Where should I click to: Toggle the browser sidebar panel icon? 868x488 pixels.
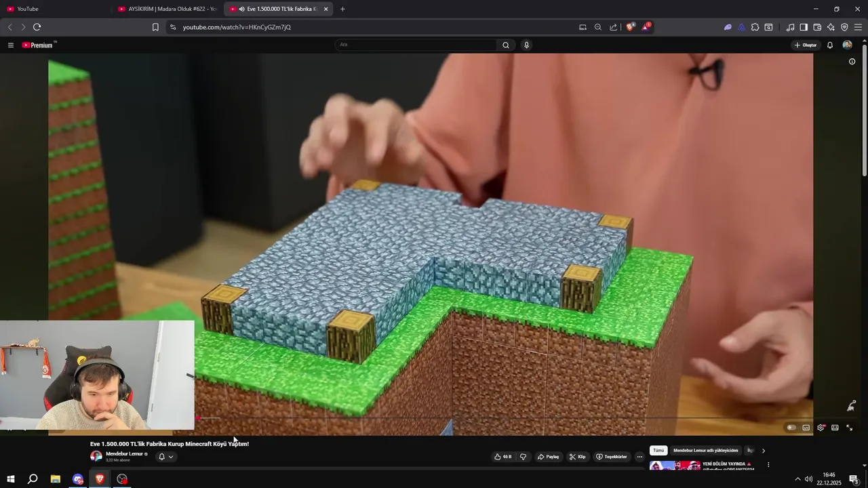[804, 27]
